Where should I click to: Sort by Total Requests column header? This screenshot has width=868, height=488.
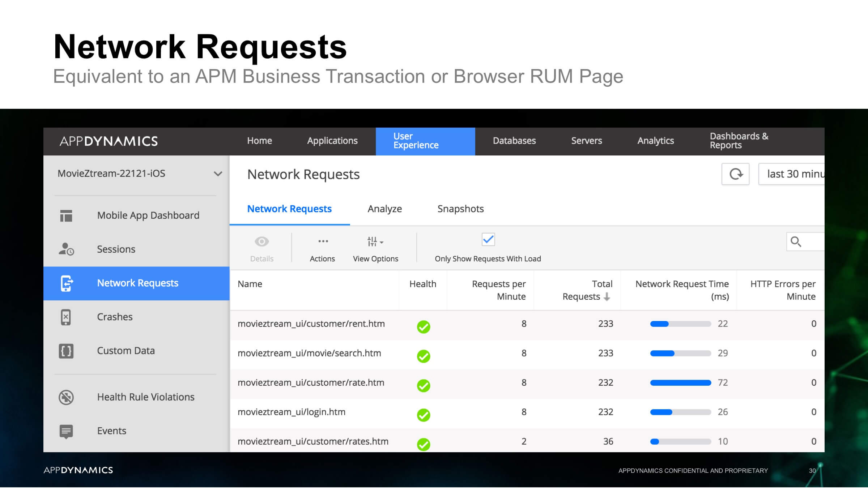pos(587,290)
